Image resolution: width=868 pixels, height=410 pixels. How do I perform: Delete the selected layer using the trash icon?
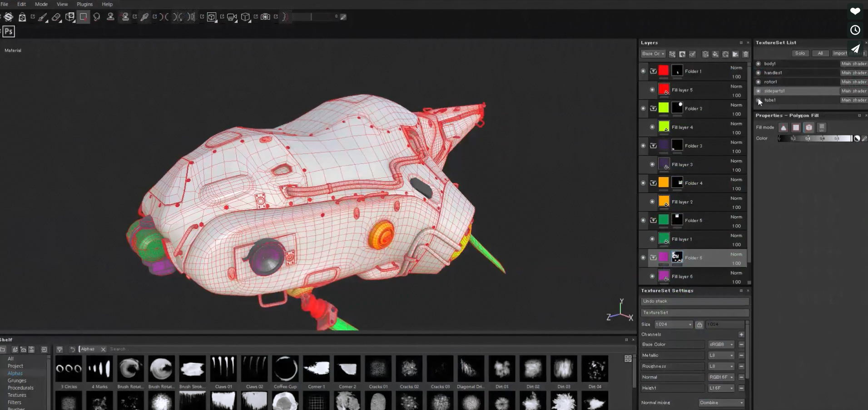pyautogui.click(x=746, y=54)
